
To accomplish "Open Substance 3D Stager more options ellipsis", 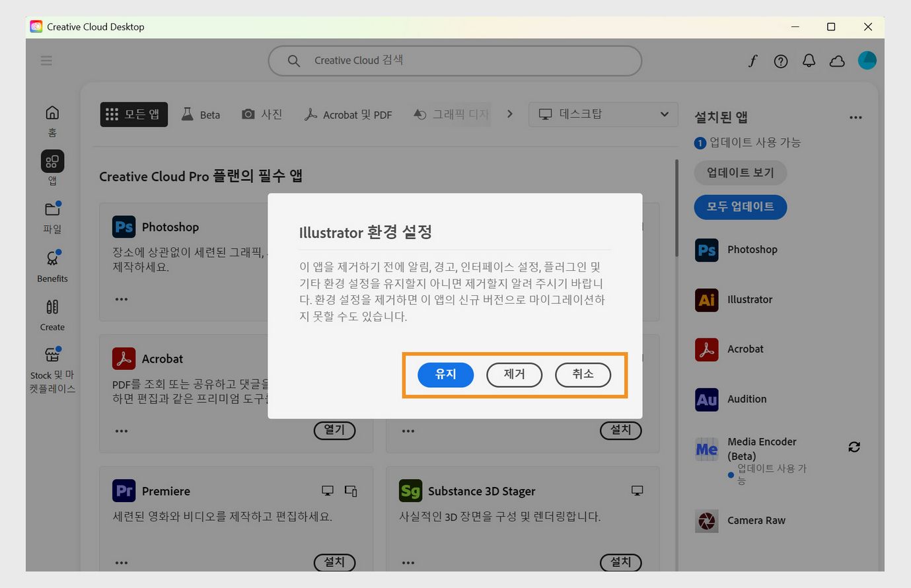I will [x=408, y=564].
